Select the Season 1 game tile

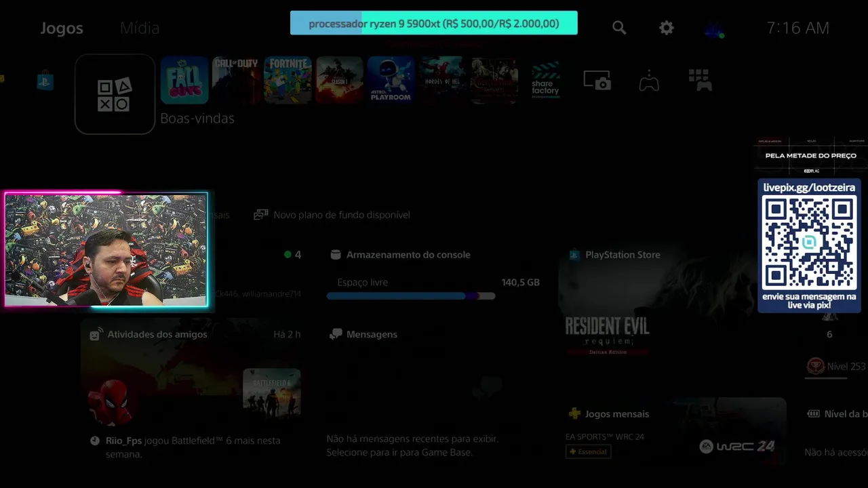click(x=340, y=81)
